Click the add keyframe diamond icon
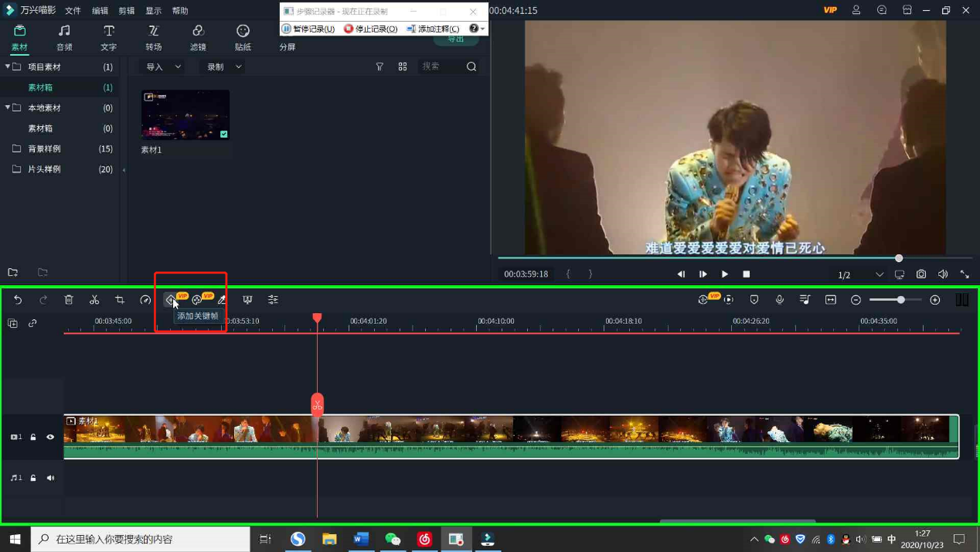The height and width of the screenshot is (552, 980). tap(171, 300)
